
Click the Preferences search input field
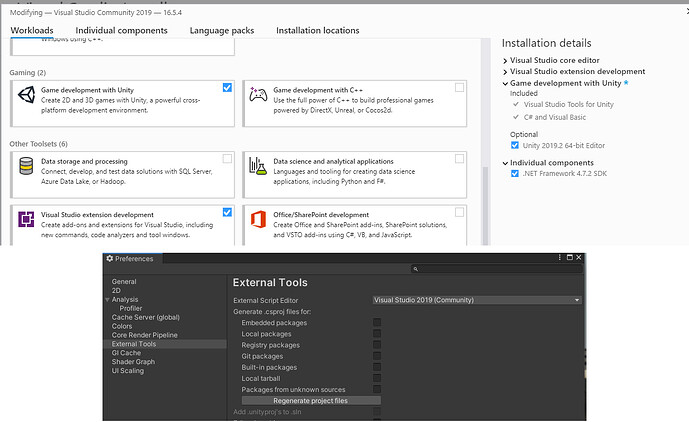pyautogui.click(x=497, y=269)
